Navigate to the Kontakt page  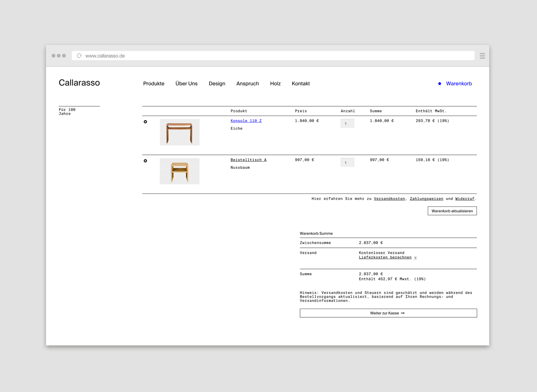pos(300,84)
